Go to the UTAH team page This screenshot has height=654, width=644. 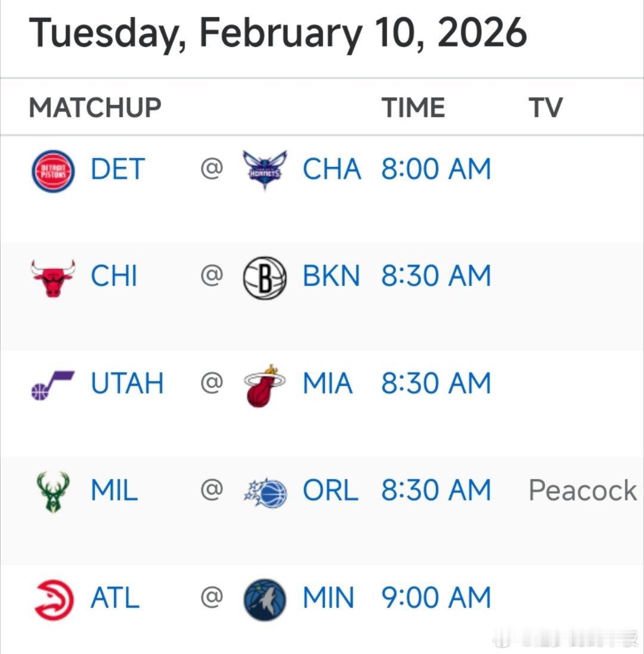127,383
